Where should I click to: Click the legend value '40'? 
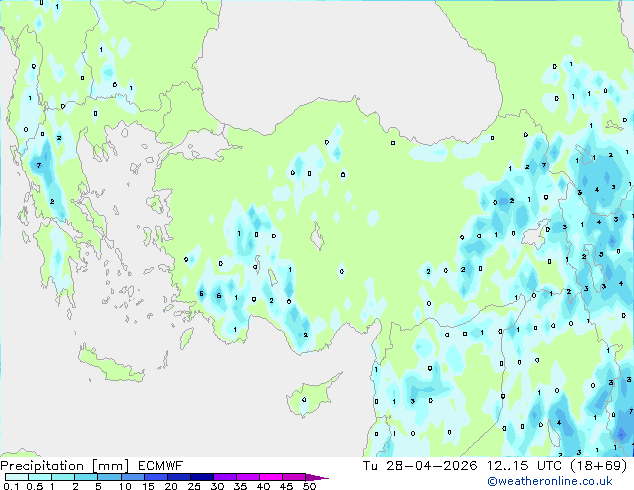(263, 486)
